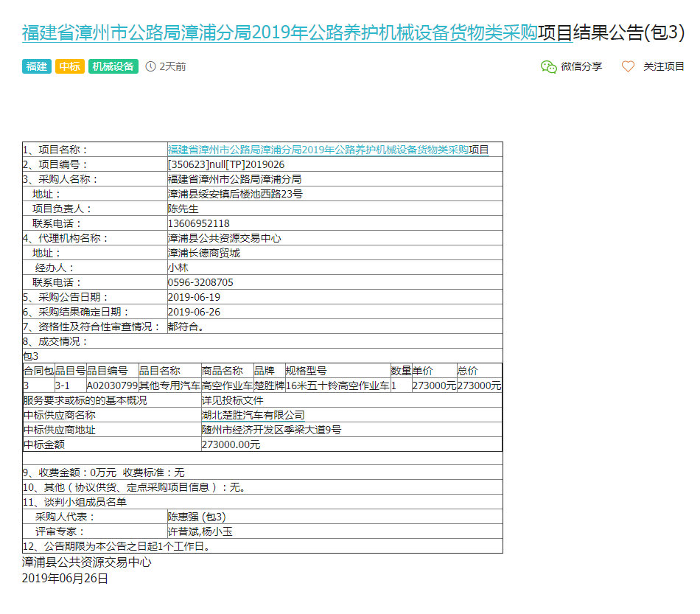Click agency phone number 0596-3208705
Viewport: 700px width, 614px height.
[x=200, y=282]
